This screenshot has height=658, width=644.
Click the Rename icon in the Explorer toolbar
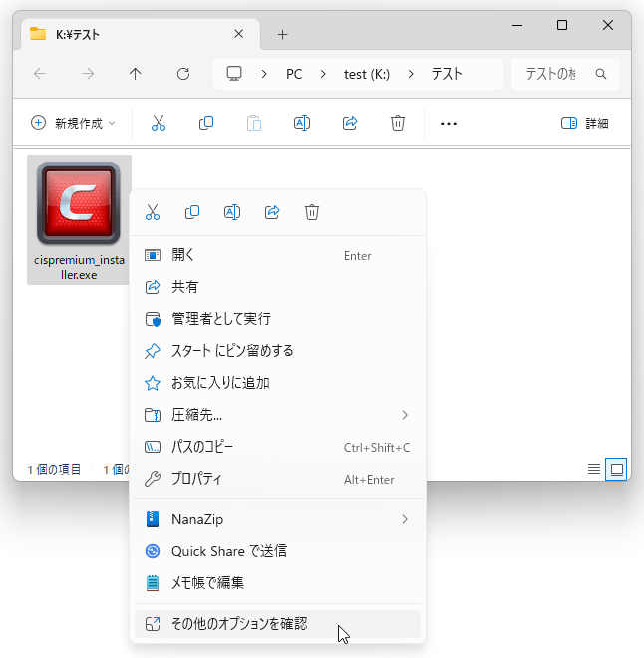point(302,123)
